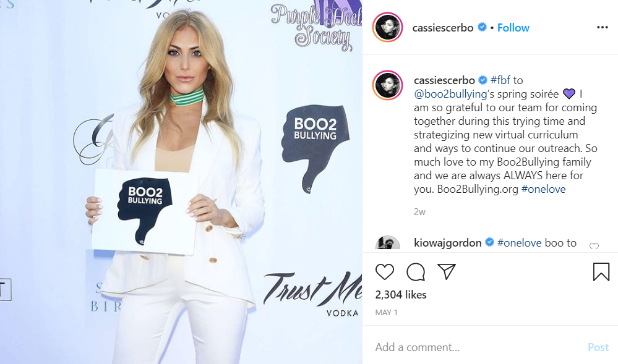This screenshot has width=618, height=364.
Task: Click kiowajgordon's profile picture
Action: pyautogui.click(x=387, y=243)
